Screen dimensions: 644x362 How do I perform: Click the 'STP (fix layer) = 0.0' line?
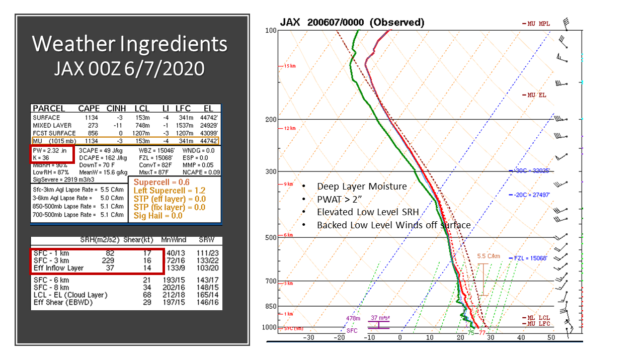tap(170, 207)
